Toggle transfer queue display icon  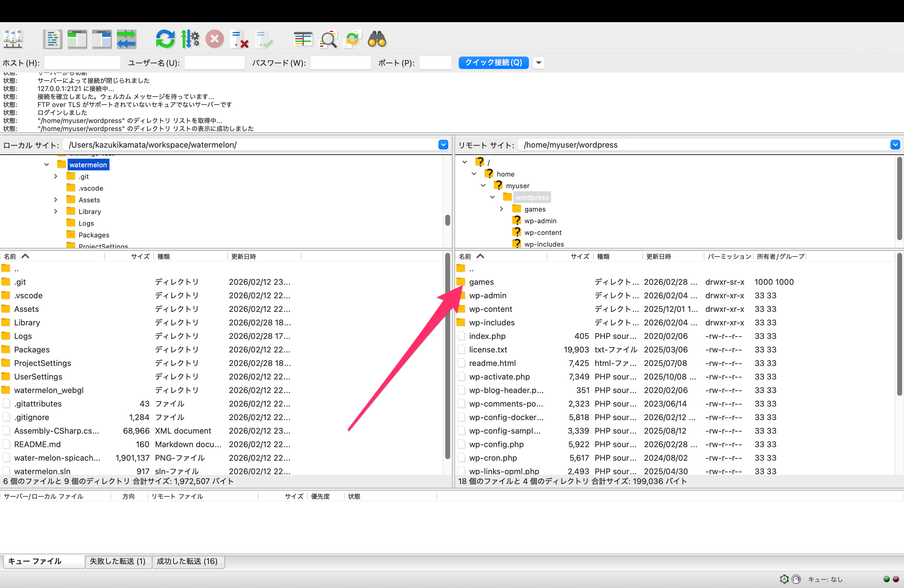tap(126, 39)
